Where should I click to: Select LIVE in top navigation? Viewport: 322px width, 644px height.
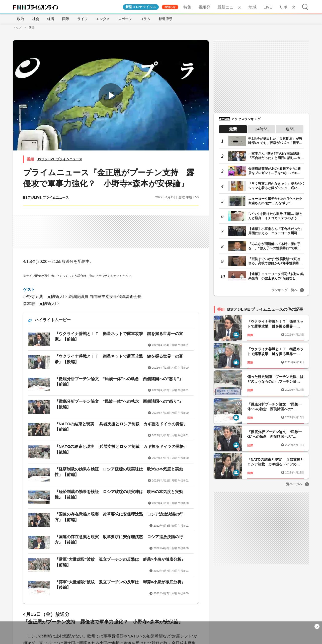click(268, 7)
